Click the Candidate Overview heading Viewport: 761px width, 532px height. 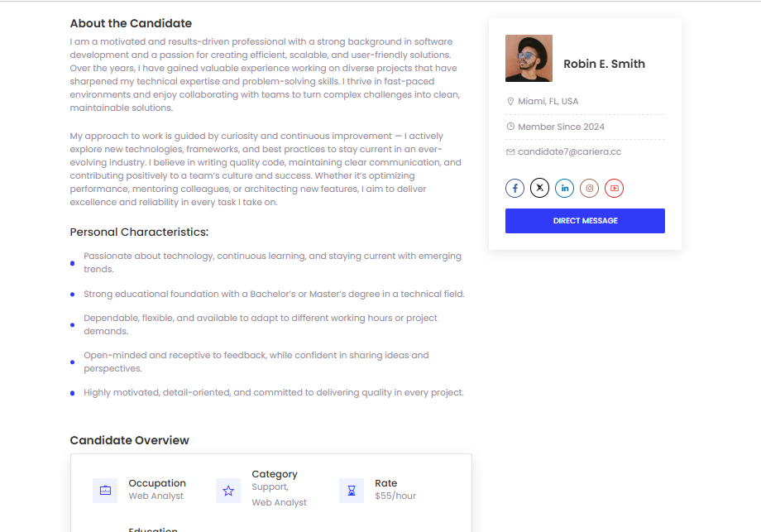(130, 440)
